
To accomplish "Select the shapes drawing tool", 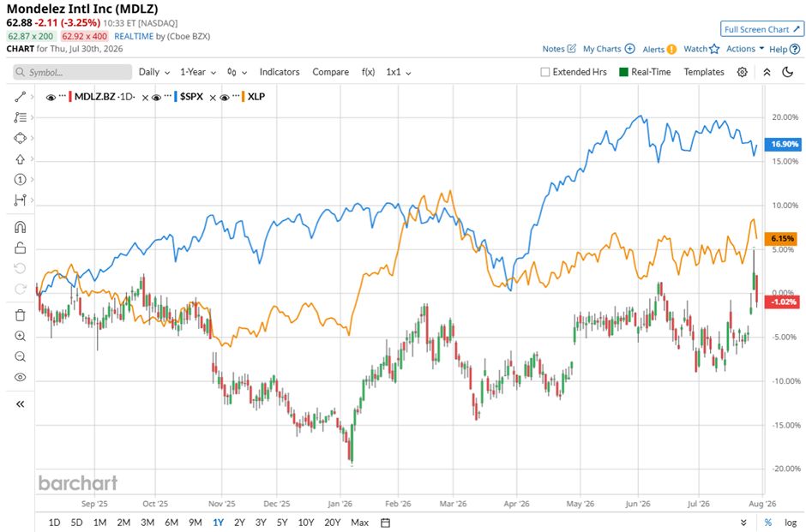I will 20,138.
